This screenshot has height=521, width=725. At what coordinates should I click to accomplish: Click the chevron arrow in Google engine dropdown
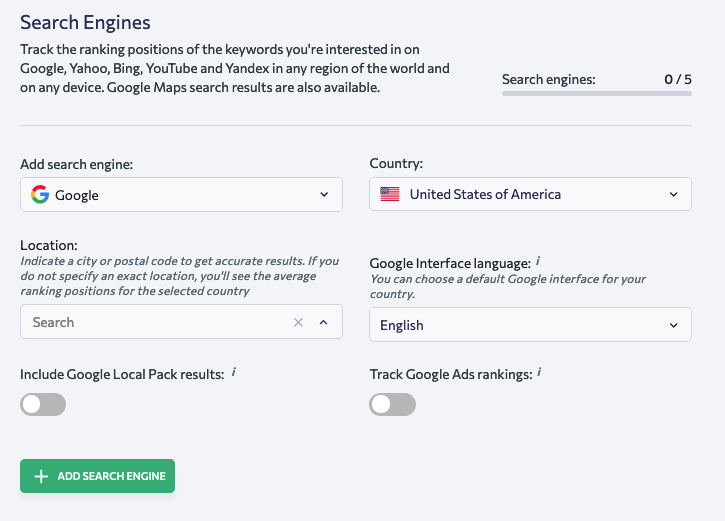point(324,195)
